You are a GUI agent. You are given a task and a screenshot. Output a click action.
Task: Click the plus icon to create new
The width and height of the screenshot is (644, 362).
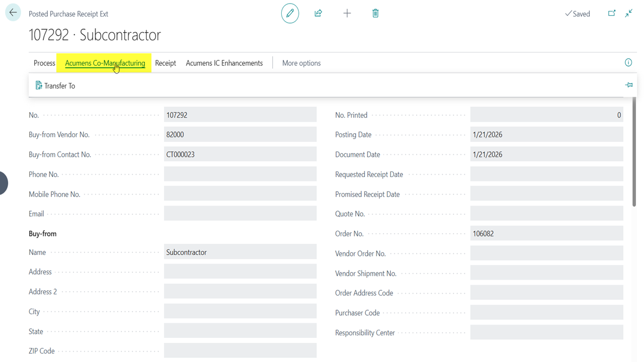(x=347, y=14)
